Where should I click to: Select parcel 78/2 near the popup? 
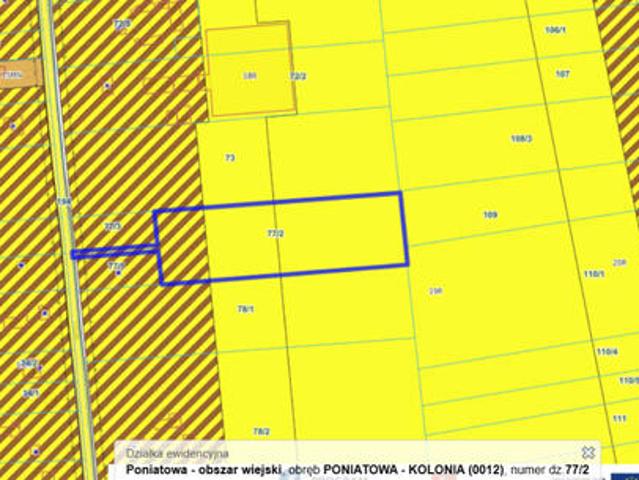point(261,431)
